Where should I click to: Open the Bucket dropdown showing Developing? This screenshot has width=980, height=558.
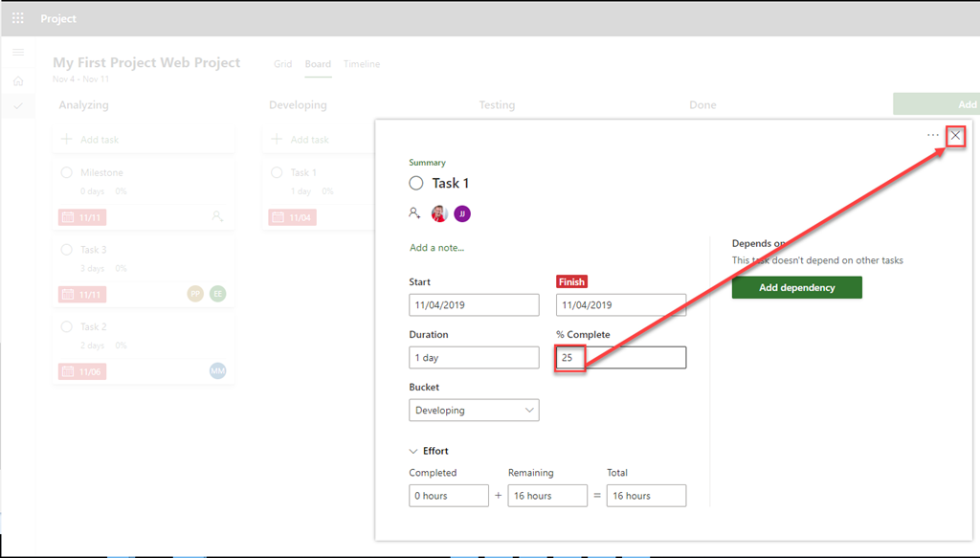coord(474,410)
